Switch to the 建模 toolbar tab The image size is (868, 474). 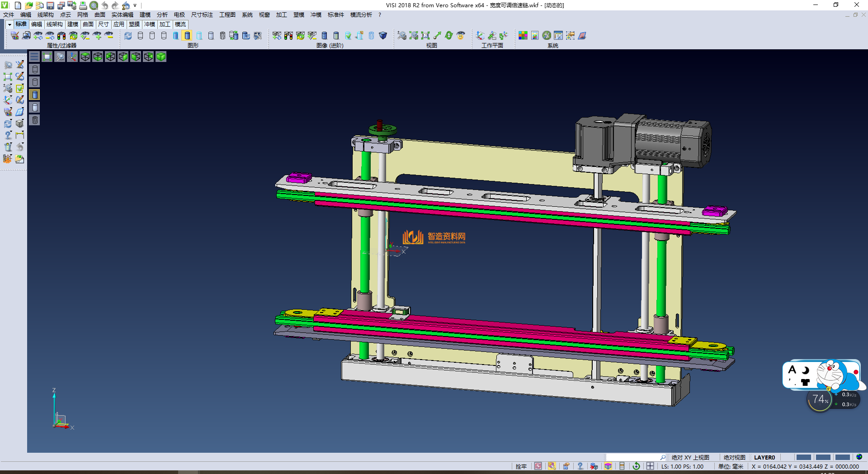tap(73, 24)
